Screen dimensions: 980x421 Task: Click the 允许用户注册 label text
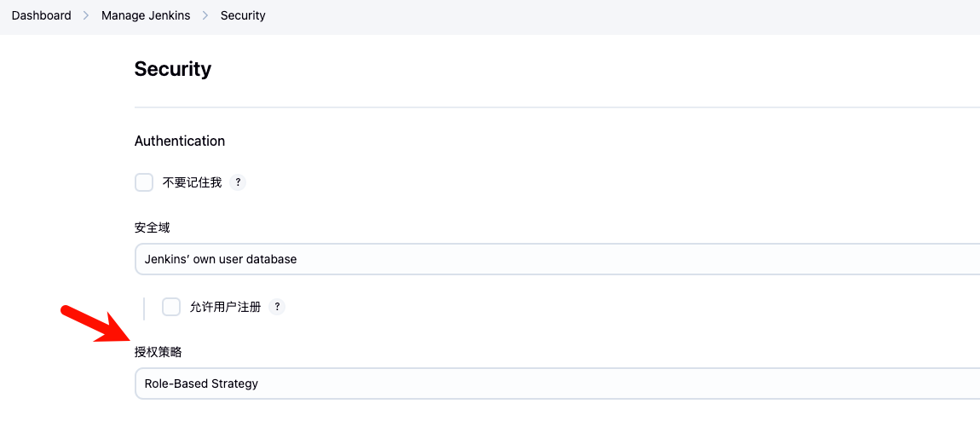point(225,307)
